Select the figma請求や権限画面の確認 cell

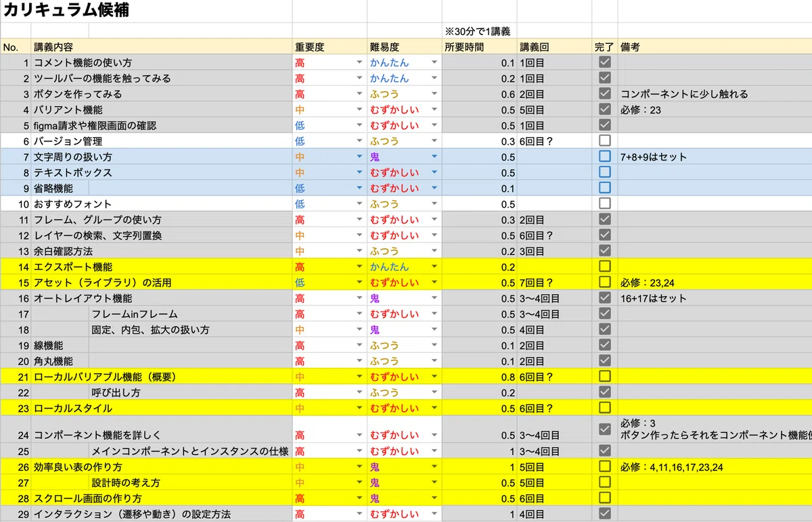[x=162, y=125]
